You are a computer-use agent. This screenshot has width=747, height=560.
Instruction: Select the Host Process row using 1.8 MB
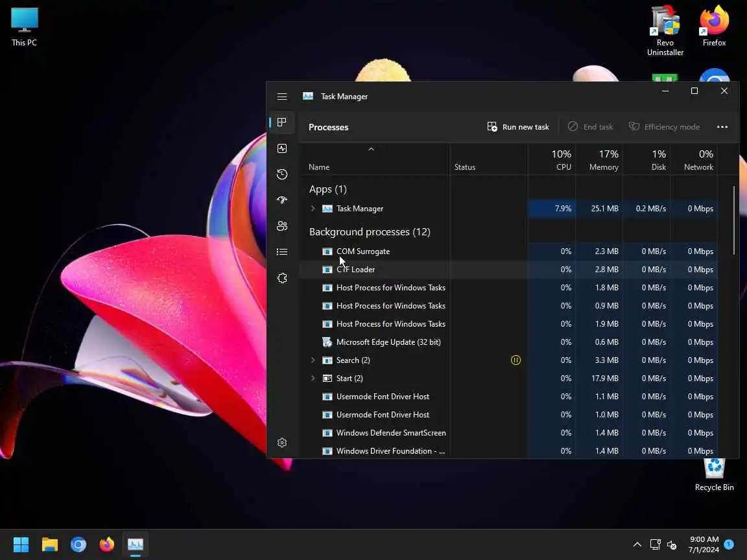point(508,288)
